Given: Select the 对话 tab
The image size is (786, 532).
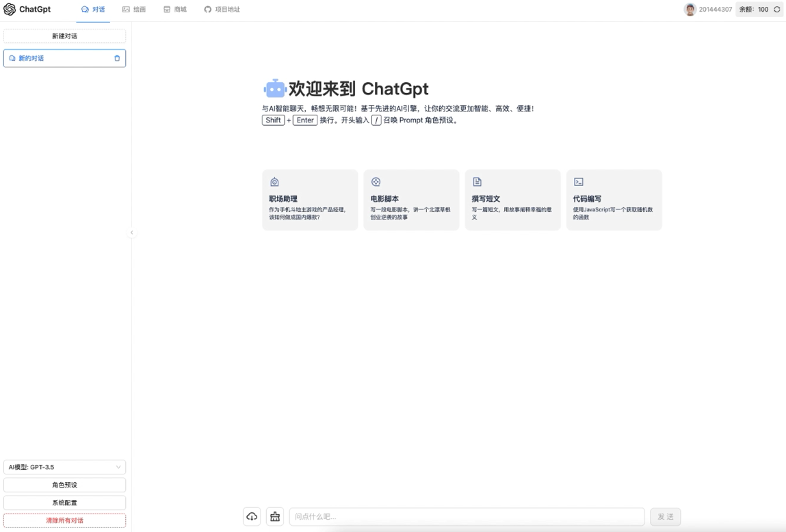Looking at the screenshot, I should [x=92, y=9].
